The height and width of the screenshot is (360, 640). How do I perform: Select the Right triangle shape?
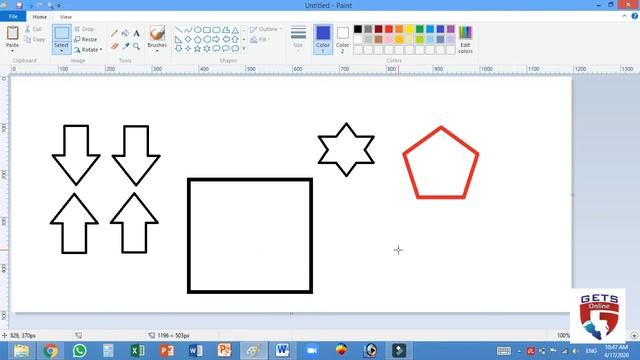(179, 40)
